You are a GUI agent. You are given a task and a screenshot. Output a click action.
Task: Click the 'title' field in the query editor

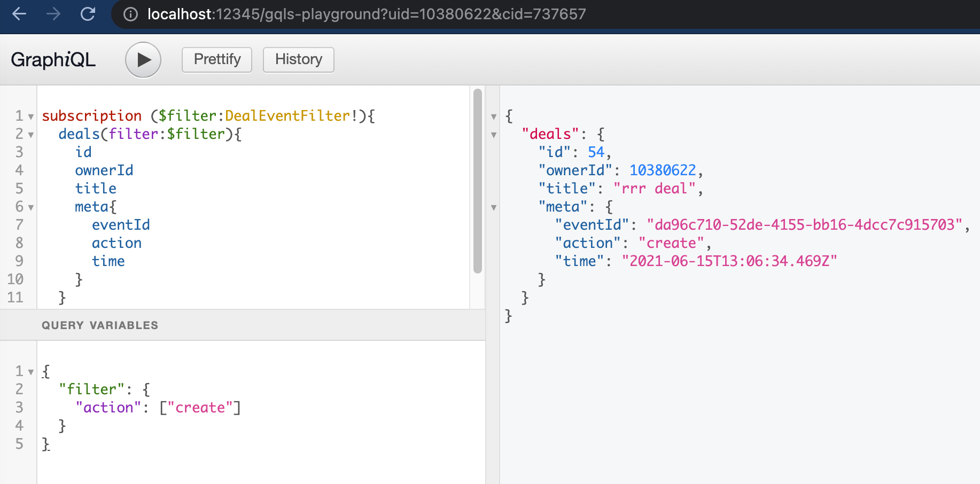point(96,189)
